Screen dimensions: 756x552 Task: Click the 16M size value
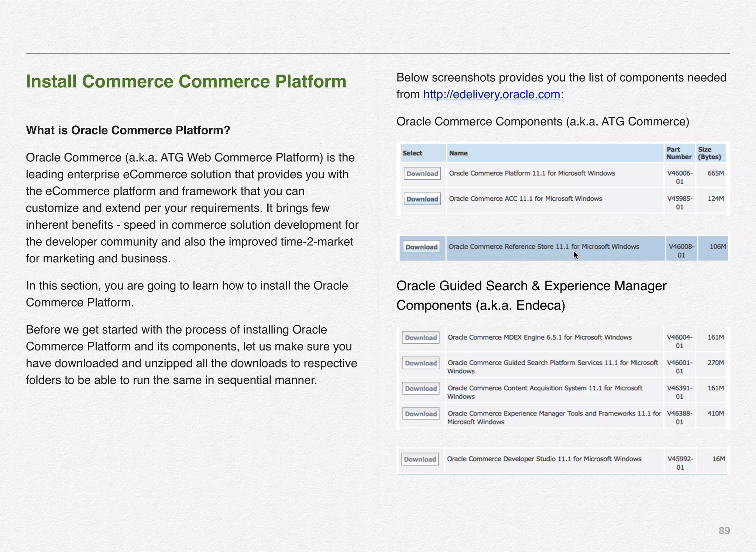point(719,459)
